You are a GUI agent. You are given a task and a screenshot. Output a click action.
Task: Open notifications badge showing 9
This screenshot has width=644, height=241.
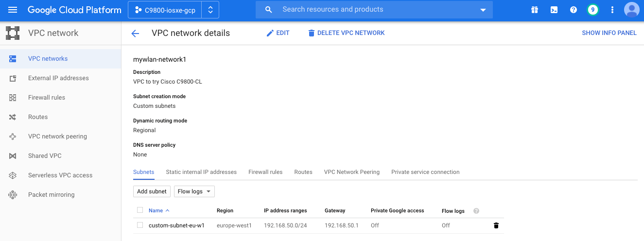point(592,10)
